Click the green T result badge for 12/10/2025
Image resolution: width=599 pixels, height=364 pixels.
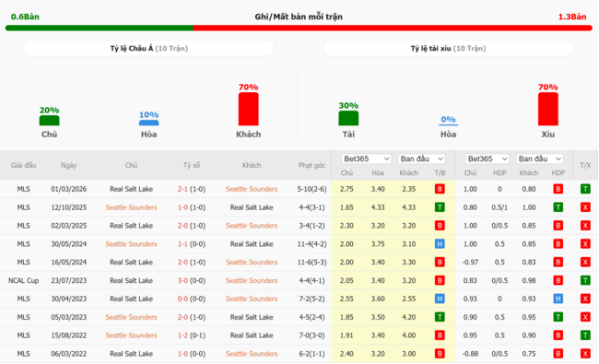[440, 207]
